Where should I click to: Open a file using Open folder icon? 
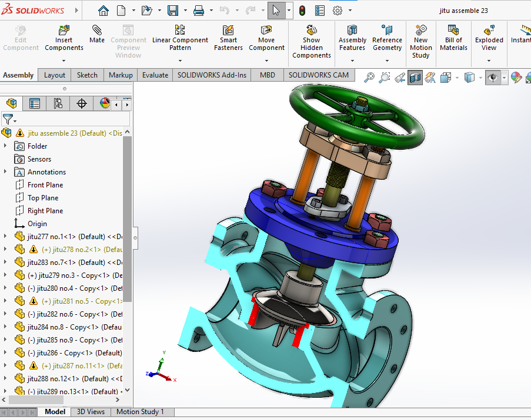(x=146, y=11)
